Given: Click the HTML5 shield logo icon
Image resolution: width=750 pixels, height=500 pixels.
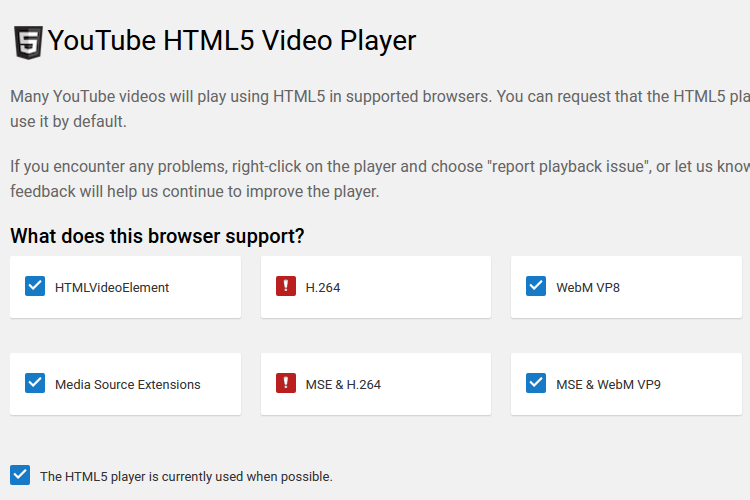Looking at the screenshot, I should coord(28,43).
